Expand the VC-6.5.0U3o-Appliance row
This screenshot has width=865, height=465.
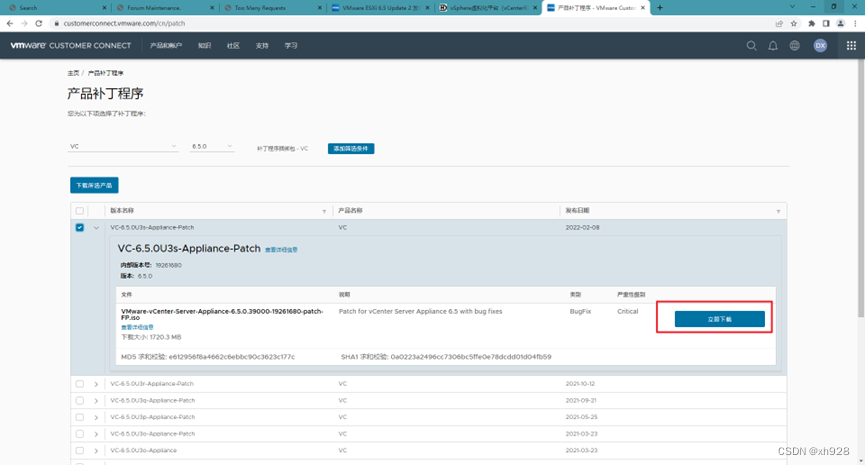click(96, 451)
